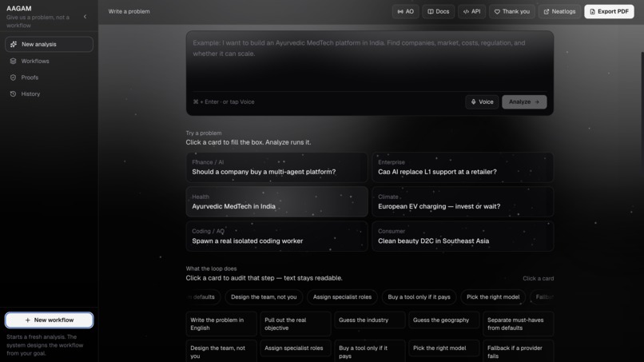Screen dimensions: 644x362
Task: Open 'Write the problem in English' step card
Action: [221, 324]
